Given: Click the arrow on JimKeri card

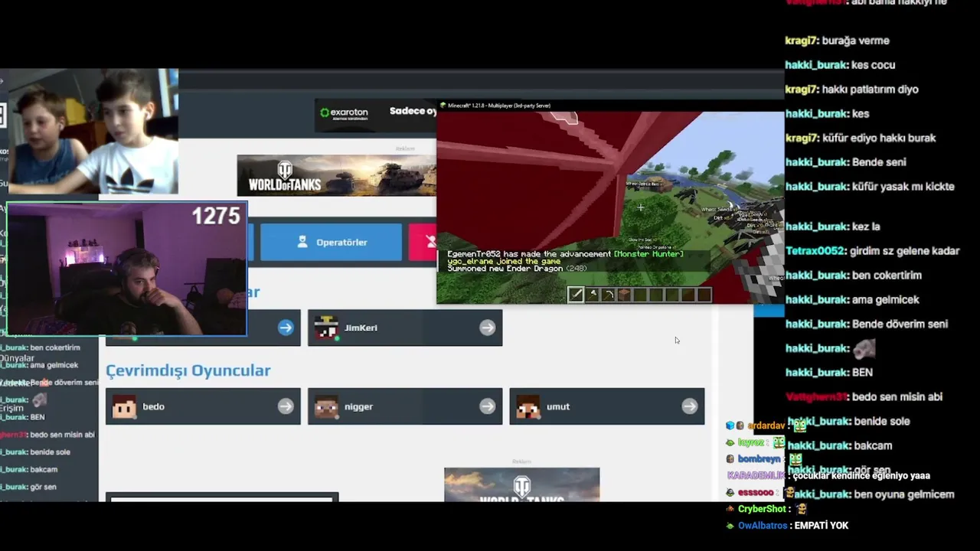Looking at the screenshot, I should tap(487, 328).
